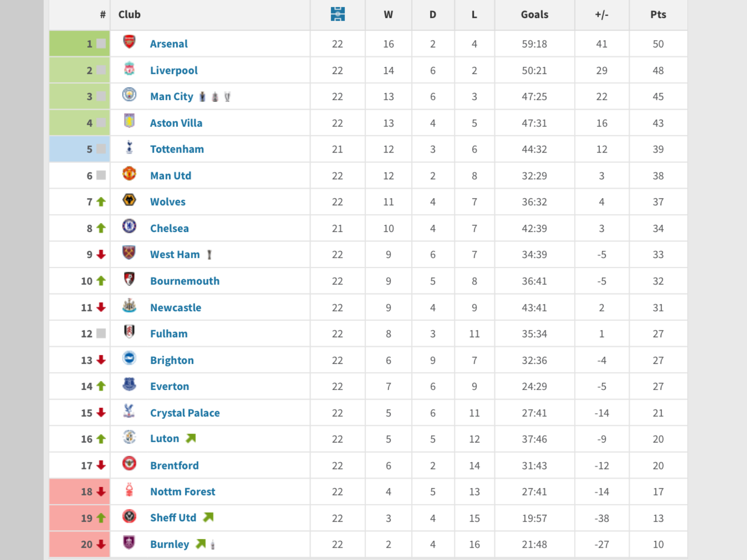The image size is (747, 560).
Task: Open the Crystal Palace club link
Action: pos(185,413)
